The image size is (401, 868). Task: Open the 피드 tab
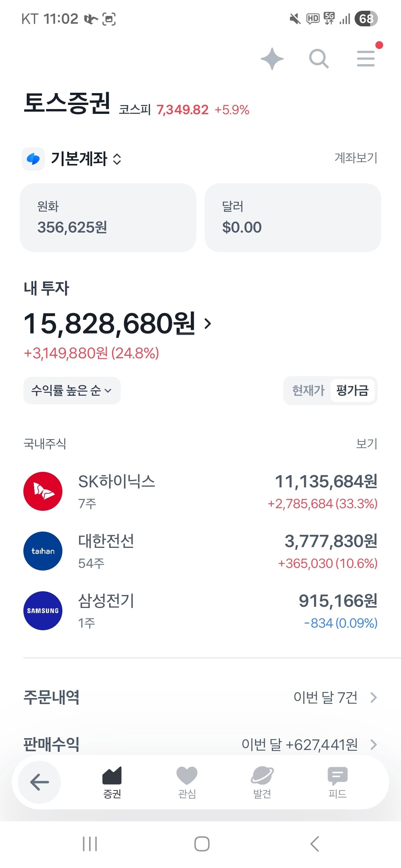pos(338,782)
